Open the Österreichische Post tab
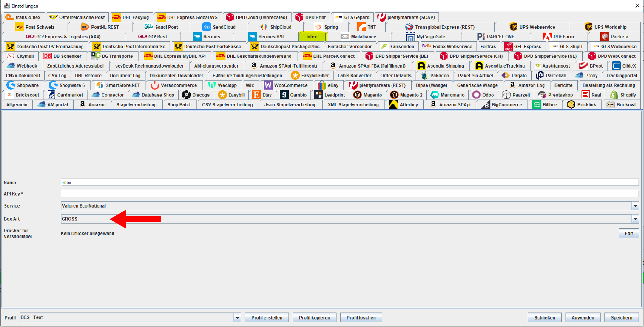The height and width of the screenshot is (327, 644). coord(77,17)
